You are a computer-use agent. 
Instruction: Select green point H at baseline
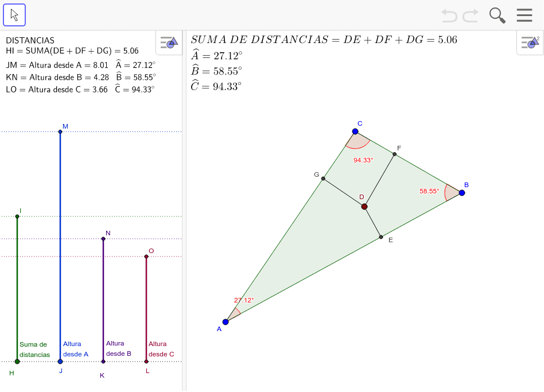17,362
